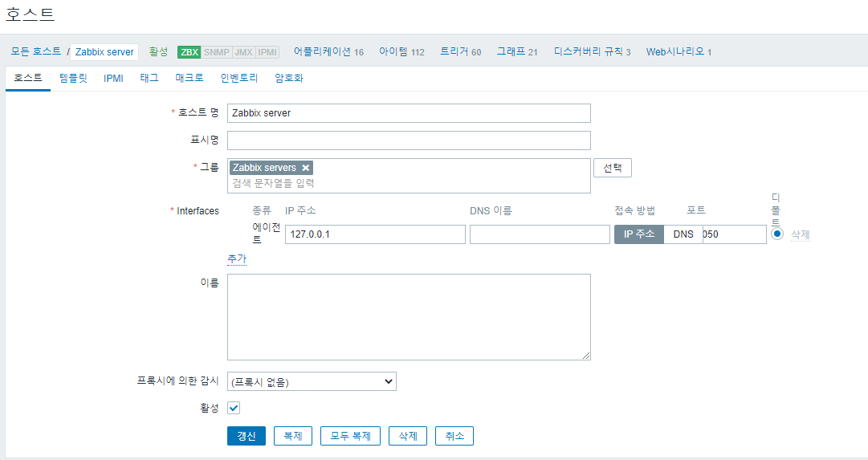Open 아이템 112 link
The width and height of the screenshot is (868, 460).
pos(401,51)
